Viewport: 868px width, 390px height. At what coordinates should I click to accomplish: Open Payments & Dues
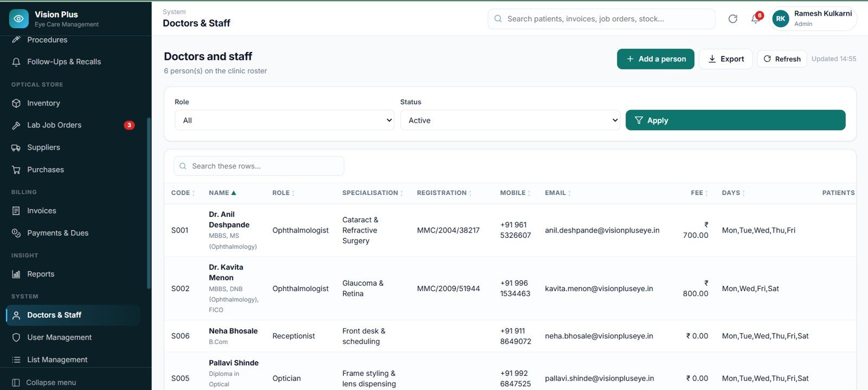pos(73,233)
